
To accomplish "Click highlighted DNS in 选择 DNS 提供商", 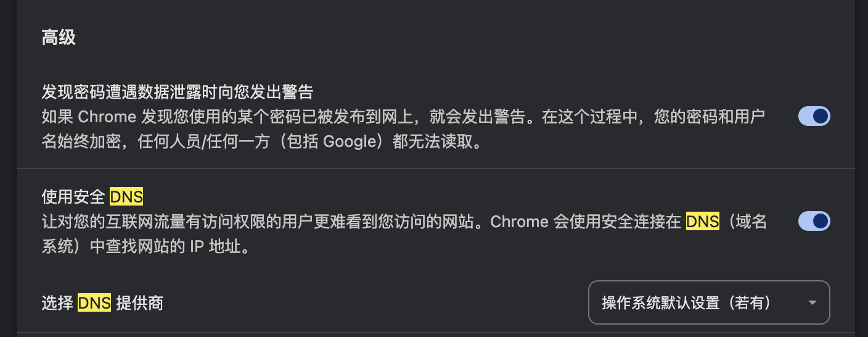I will pyautogui.click(x=94, y=303).
